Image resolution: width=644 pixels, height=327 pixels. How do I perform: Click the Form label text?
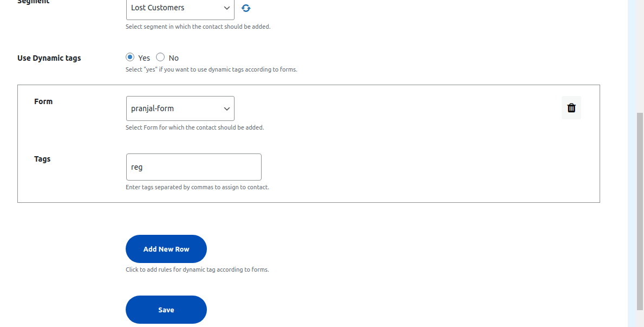(43, 101)
